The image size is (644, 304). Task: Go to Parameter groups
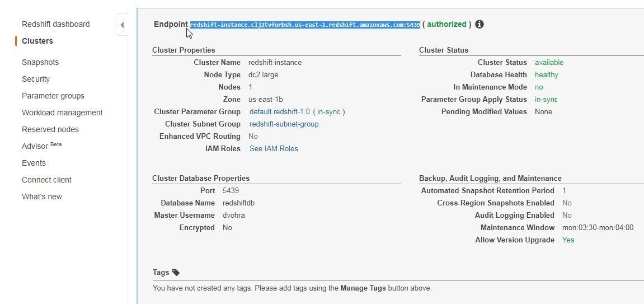[53, 96]
